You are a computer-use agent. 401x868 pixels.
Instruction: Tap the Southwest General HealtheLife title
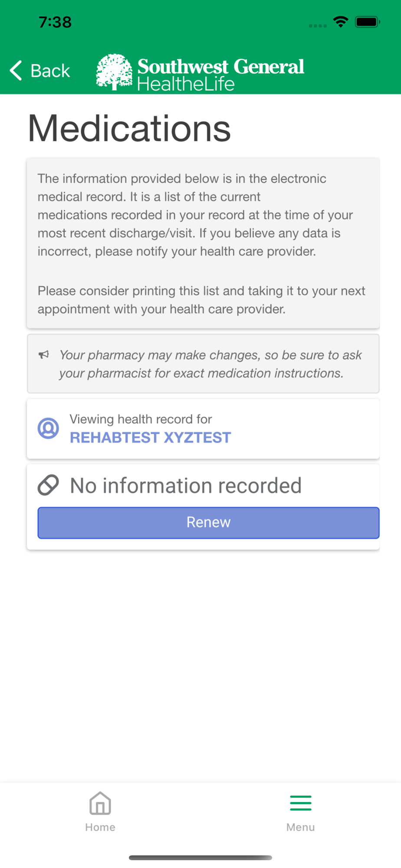220,74
